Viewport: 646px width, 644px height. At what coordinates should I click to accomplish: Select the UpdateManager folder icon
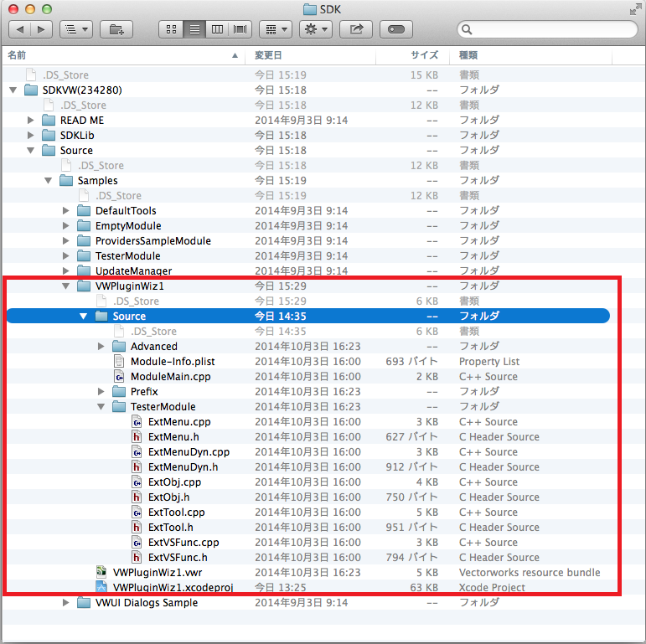pos(84,270)
